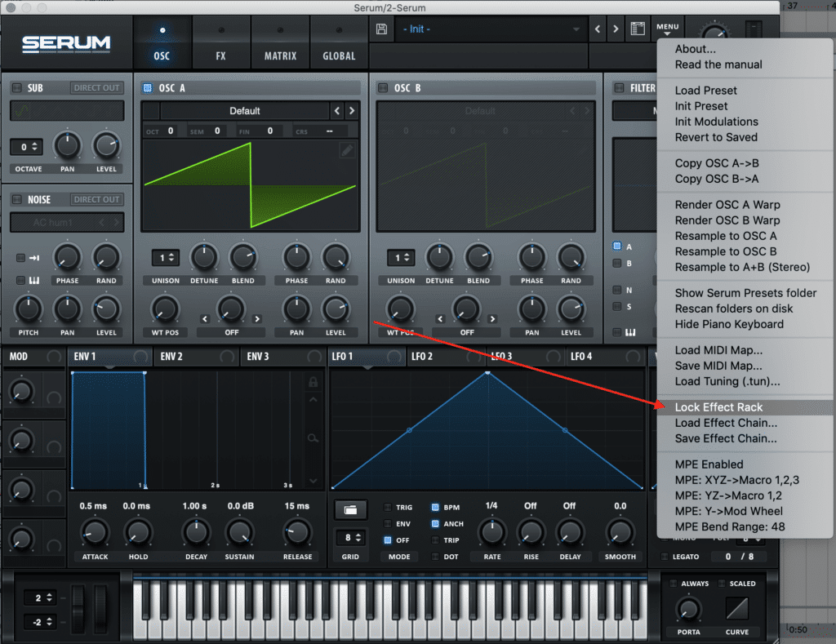
Task: Click the envelope lock icon
Action: [313, 382]
